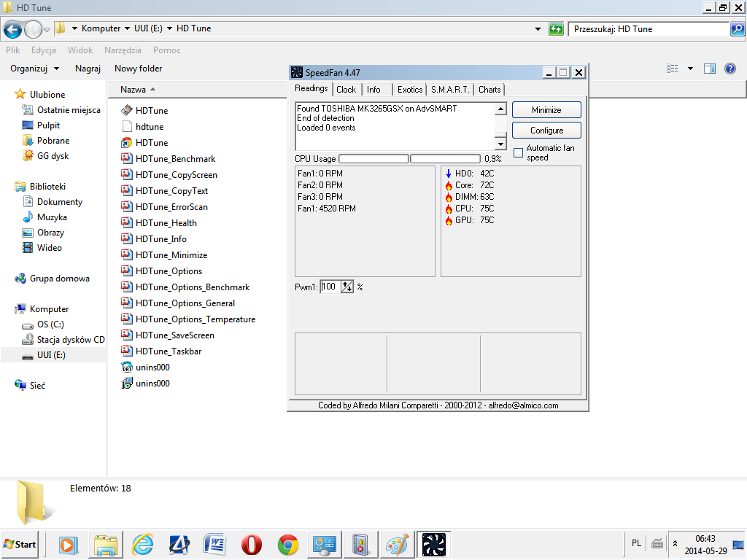
Task: Click the change view icon
Action: (x=672, y=69)
